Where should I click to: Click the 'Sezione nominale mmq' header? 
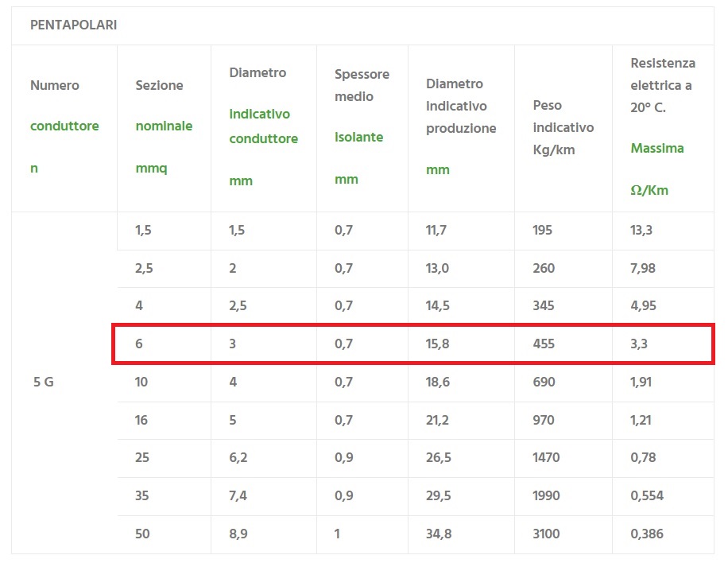(x=164, y=127)
